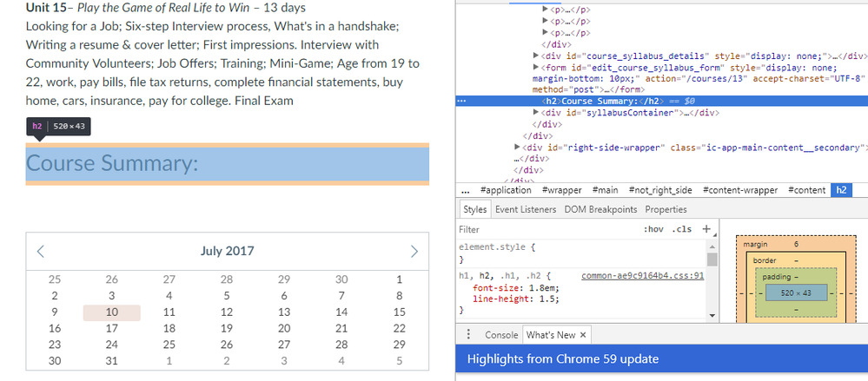Click the ellipsis on the selected h2 row
Screen dimensions: 868x381
pyautogui.click(x=461, y=101)
